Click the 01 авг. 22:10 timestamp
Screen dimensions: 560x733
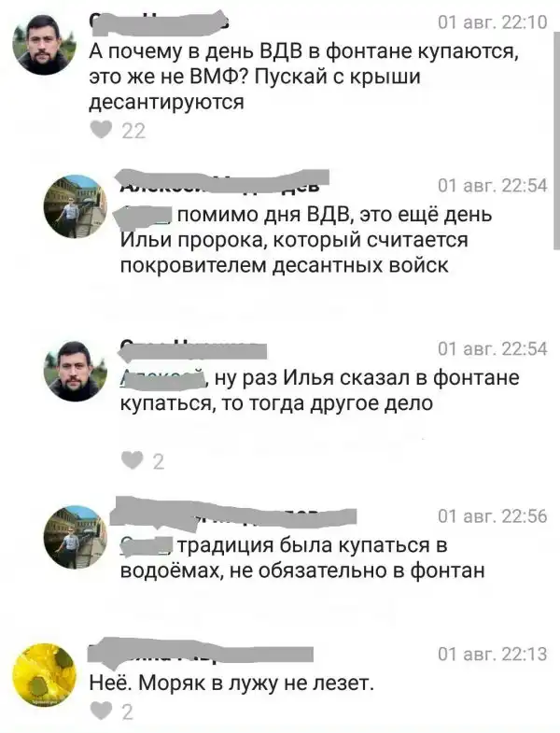492,22
